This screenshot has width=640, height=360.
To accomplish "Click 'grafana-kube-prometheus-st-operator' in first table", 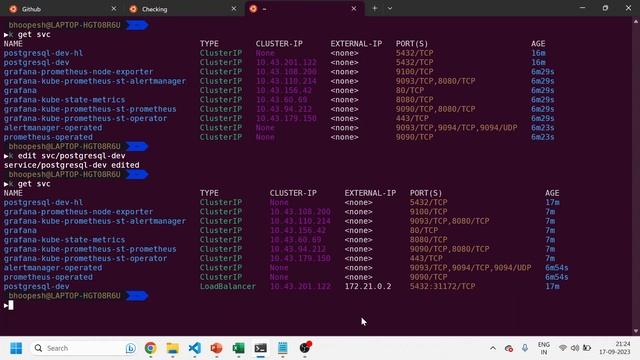I will (x=85, y=118).
